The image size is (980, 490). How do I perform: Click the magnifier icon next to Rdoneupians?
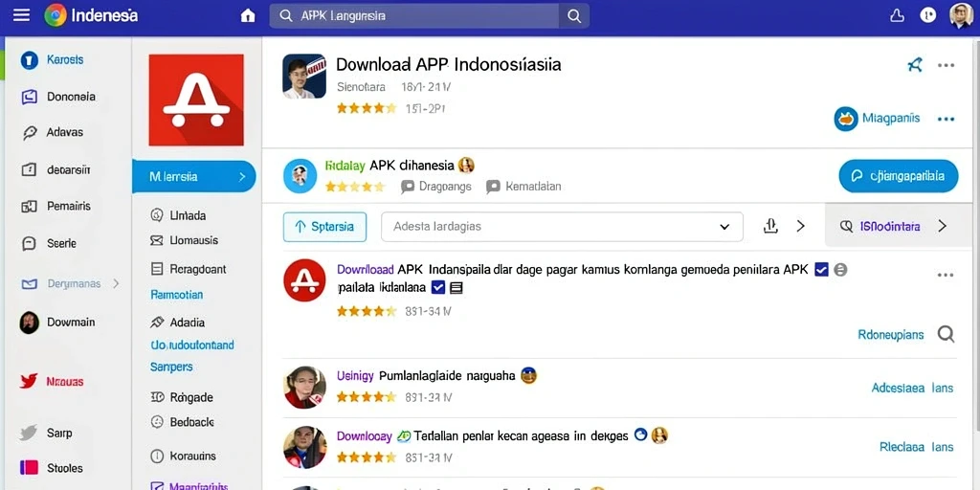tap(946, 334)
